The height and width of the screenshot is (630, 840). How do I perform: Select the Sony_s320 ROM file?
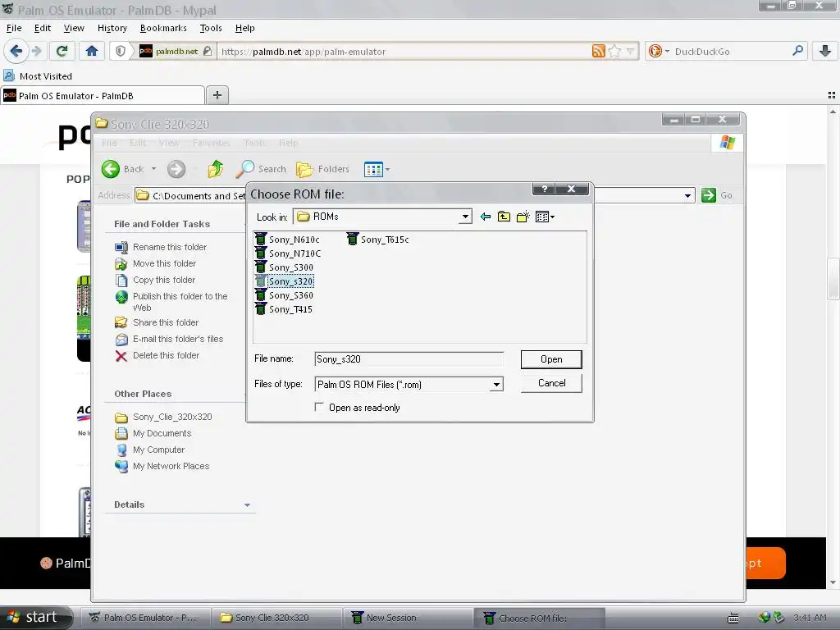(x=284, y=281)
